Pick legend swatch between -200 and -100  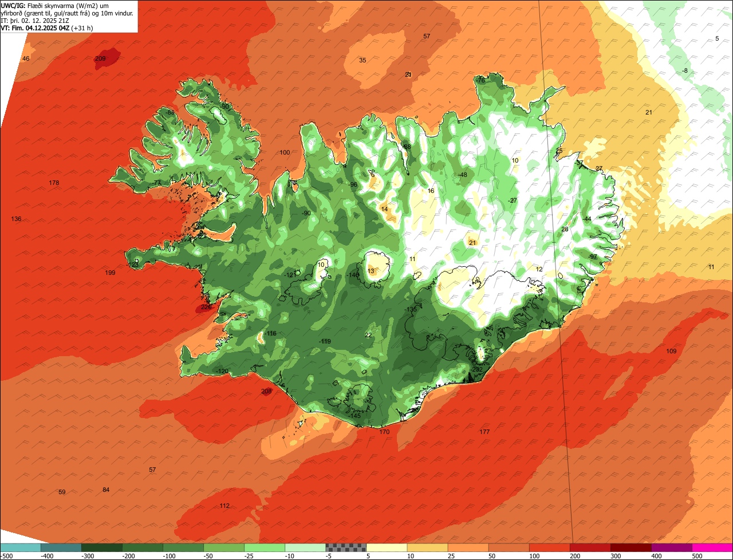coord(142,547)
